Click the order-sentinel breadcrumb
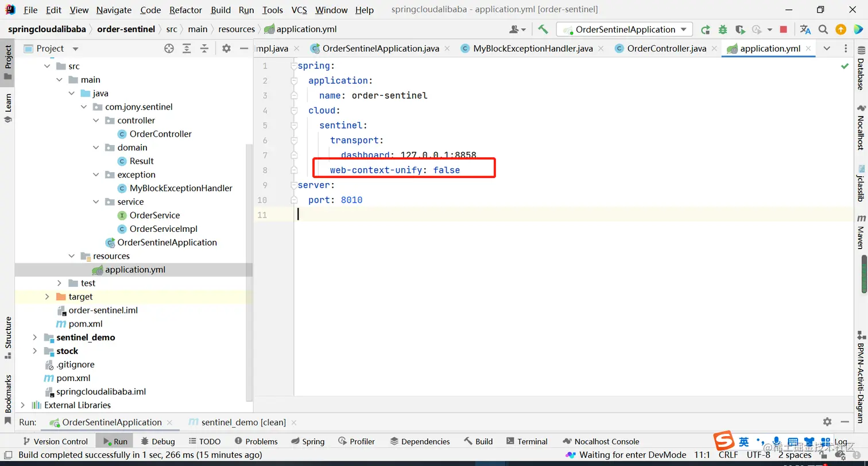 [126, 29]
